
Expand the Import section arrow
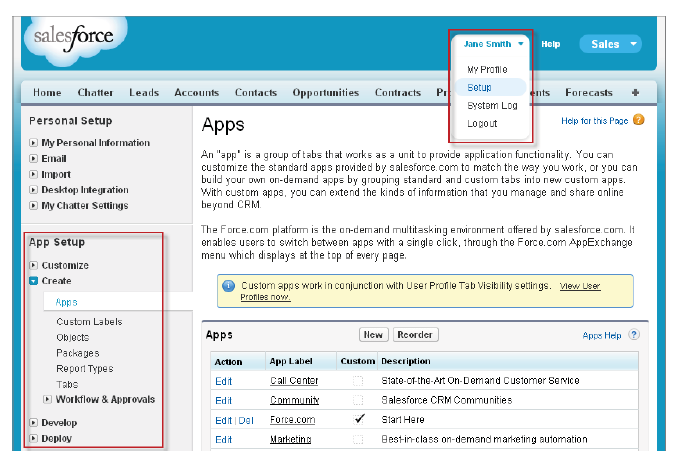pyautogui.click(x=33, y=174)
